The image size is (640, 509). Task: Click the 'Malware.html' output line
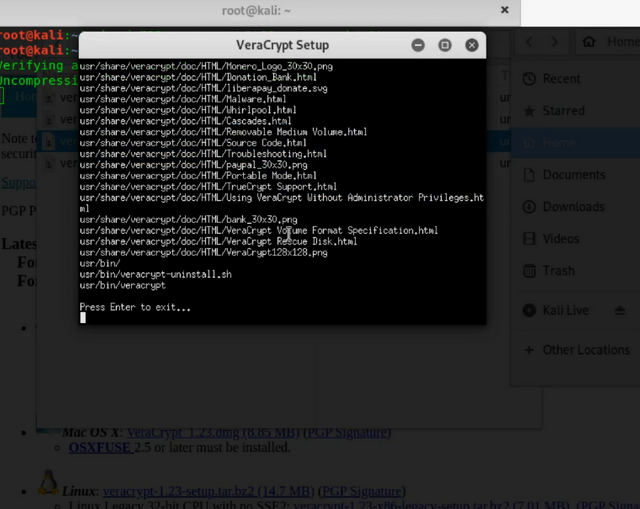pos(182,99)
